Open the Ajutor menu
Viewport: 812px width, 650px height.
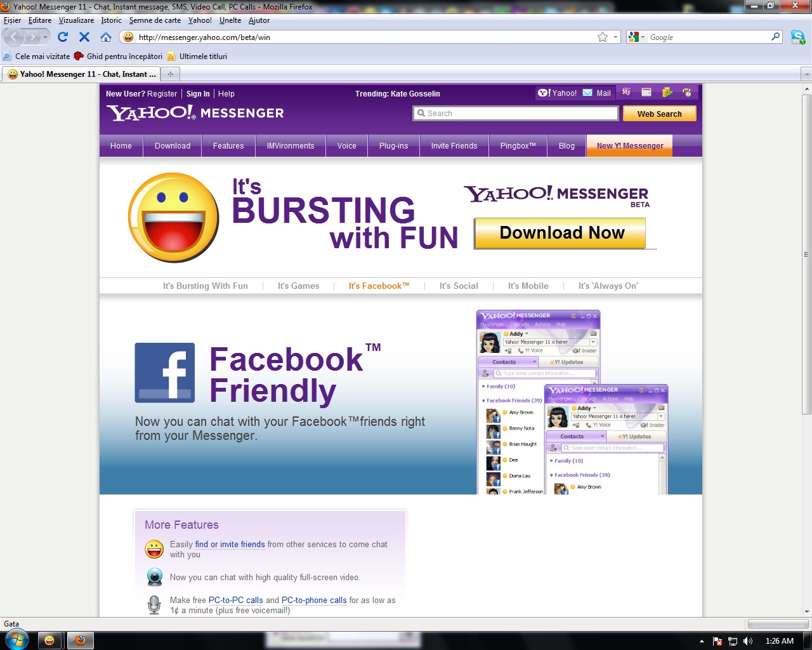pos(259,20)
